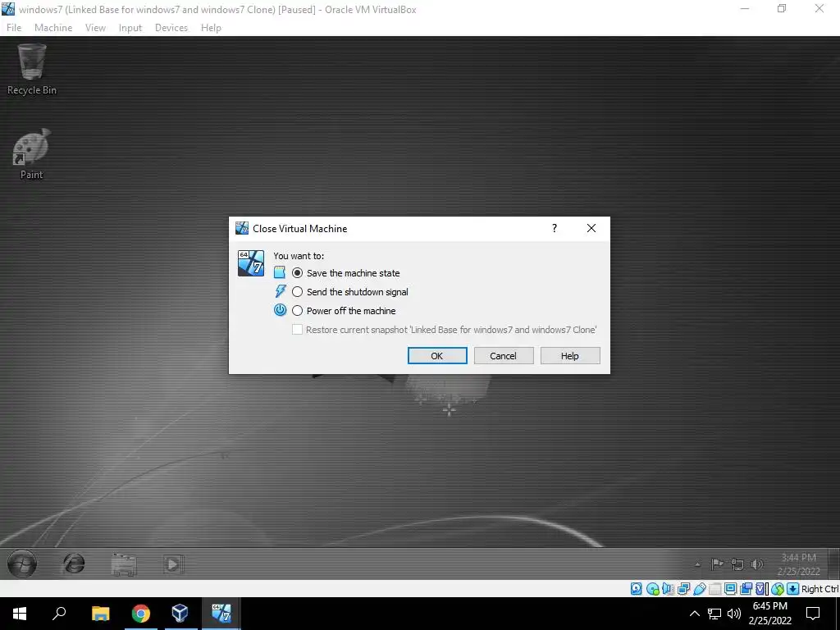840x630 pixels.
Task: Click the host network tray icon
Action: [714, 614]
